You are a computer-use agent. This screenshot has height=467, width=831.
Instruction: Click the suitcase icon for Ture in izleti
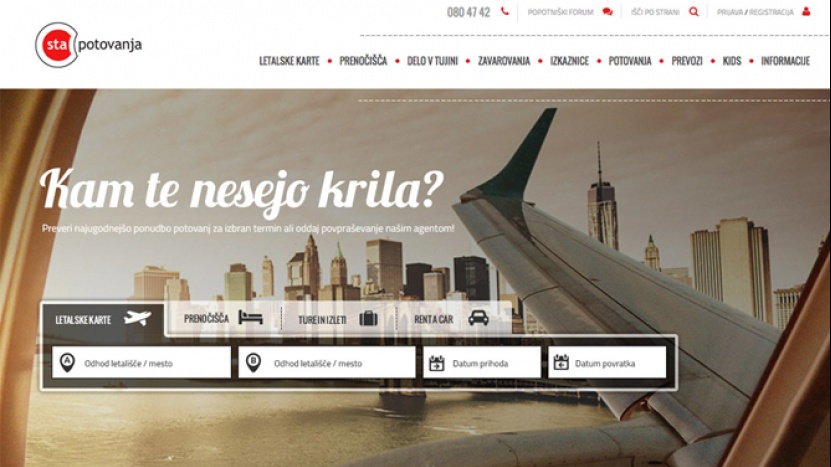point(368,318)
